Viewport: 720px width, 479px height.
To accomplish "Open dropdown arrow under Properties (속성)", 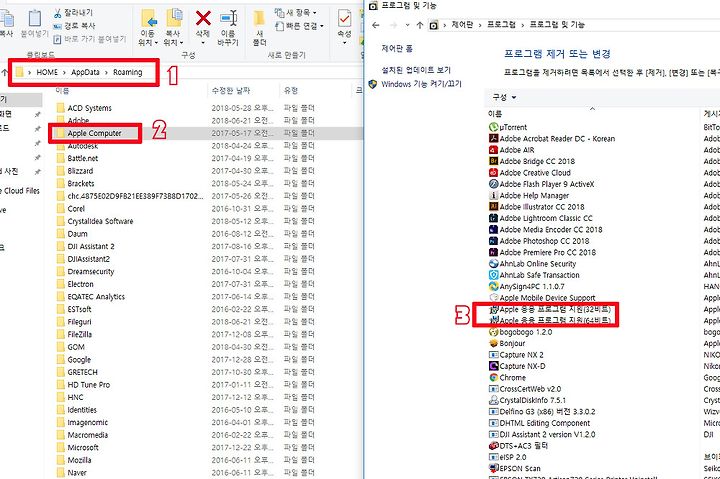I will pos(344,43).
